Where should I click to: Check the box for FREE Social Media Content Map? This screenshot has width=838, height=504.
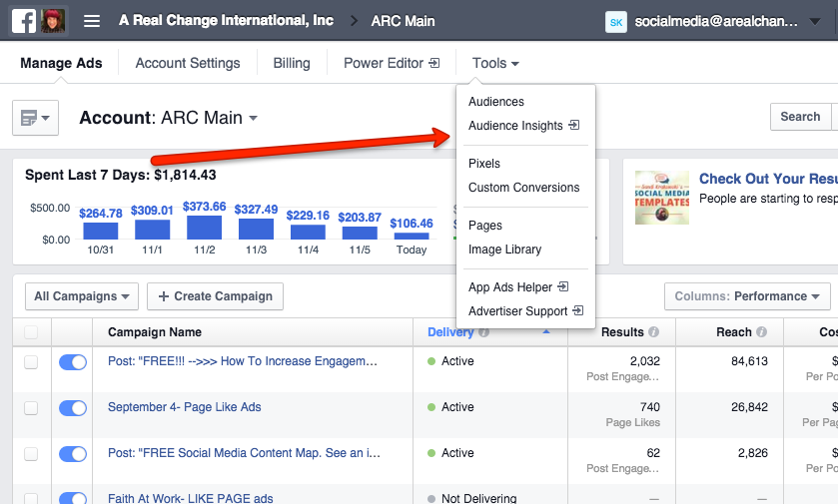coord(31,453)
